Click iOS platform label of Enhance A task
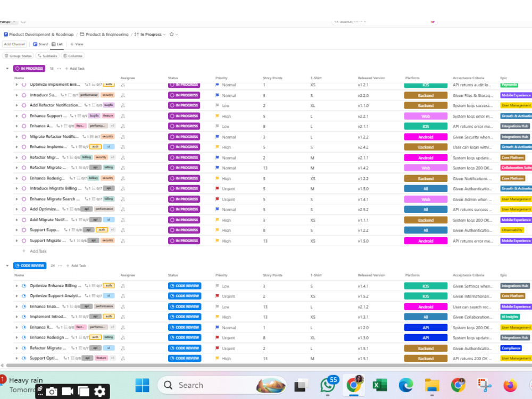532x399 pixels. point(426,126)
